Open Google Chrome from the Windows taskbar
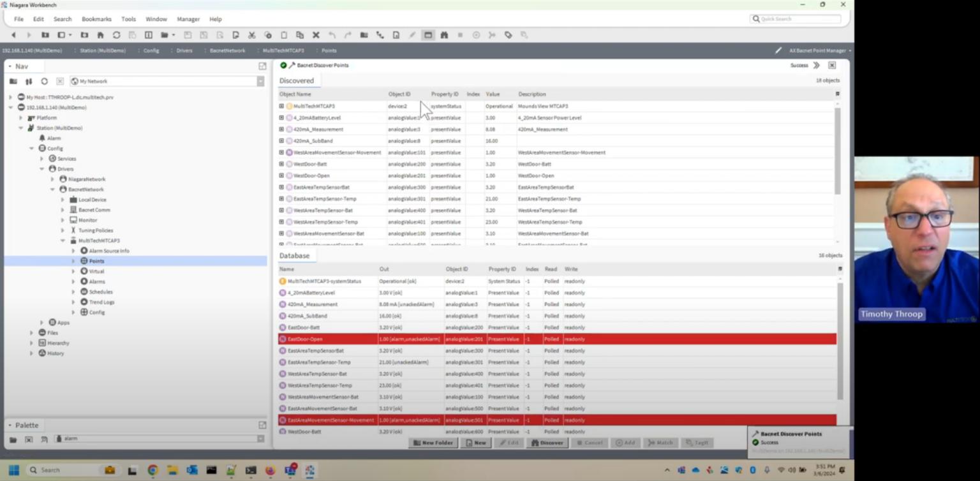980x481 pixels. pos(152,470)
